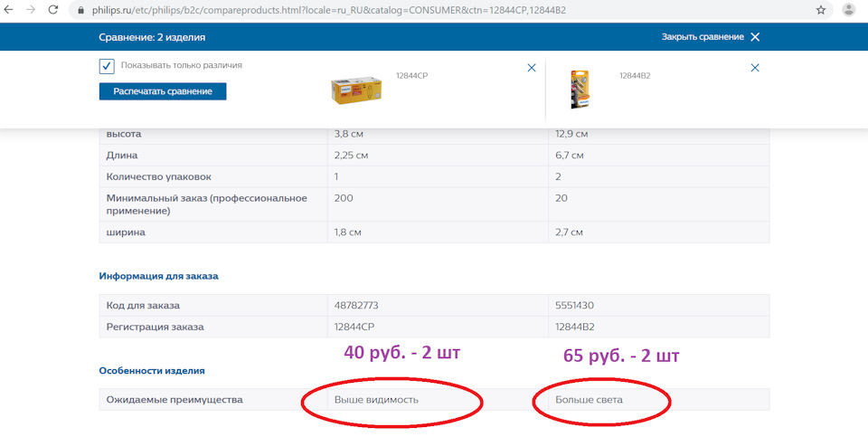The width and height of the screenshot is (868, 437).
Task: Select length value 2,25 см
Action: pos(351,155)
